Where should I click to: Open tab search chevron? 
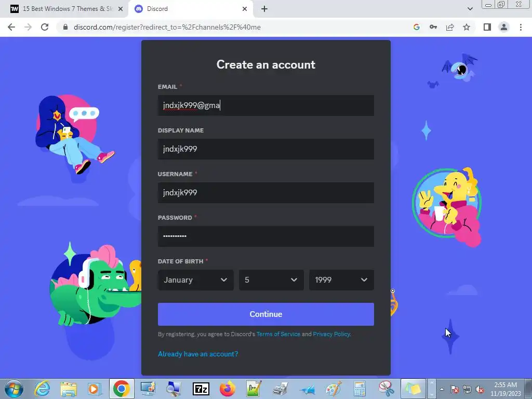point(470,9)
